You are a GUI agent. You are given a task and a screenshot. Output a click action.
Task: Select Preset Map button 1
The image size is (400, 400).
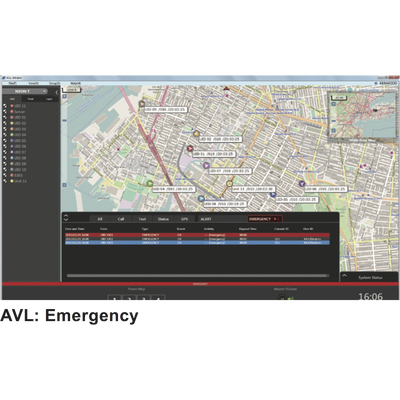point(115,298)
